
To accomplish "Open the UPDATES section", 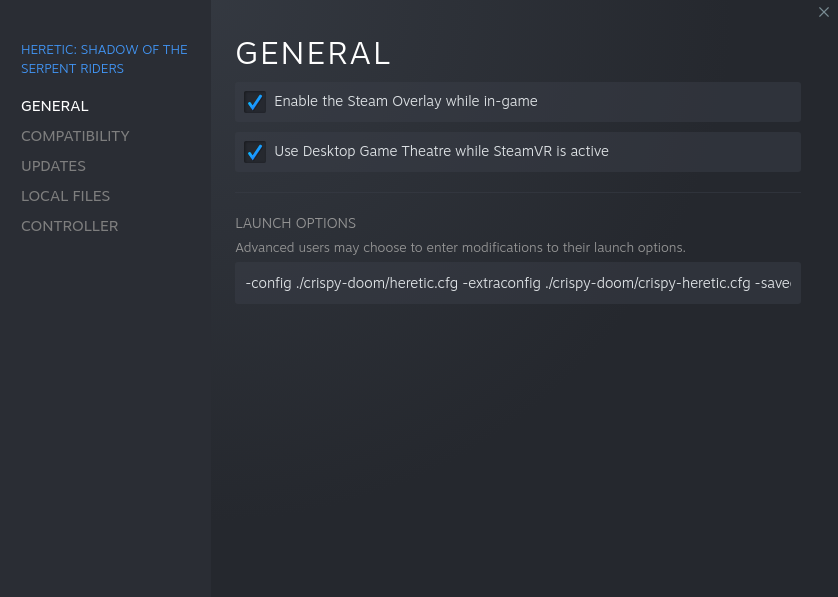I will [53, 166].
